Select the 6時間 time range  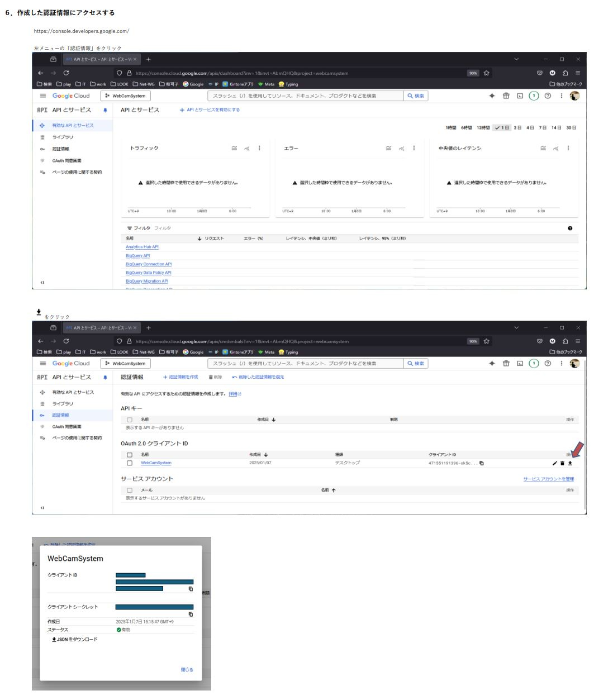point(467,128)
